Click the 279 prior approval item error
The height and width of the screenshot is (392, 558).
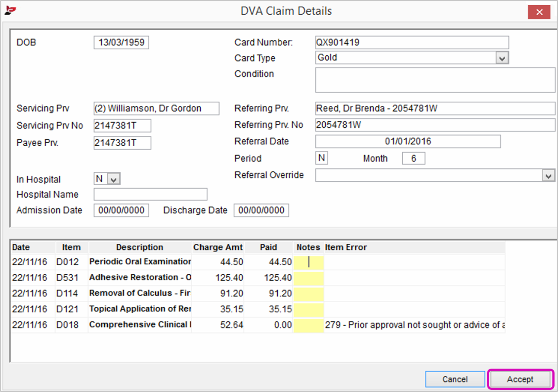(415, 325)
